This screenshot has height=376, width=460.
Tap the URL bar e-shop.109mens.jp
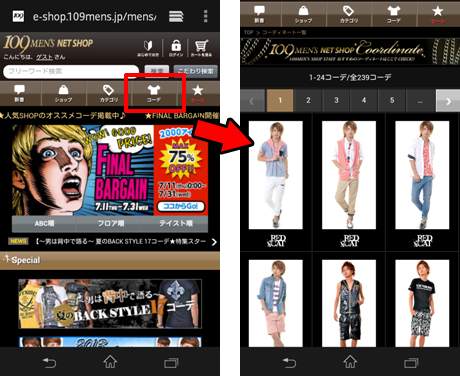point(94,16)
